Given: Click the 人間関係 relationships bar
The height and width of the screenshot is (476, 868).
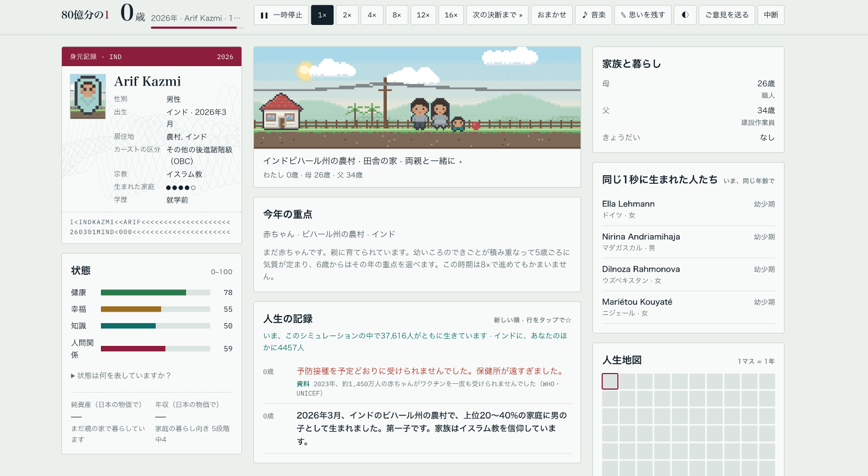Looking at the screenshot, I should point(156,349).
